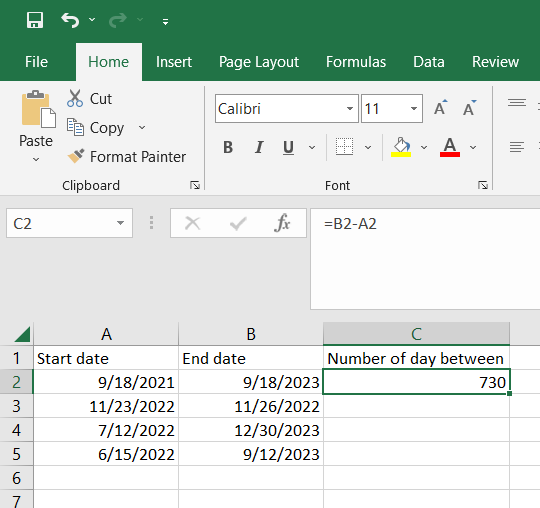Apply the yellow fill color
The height and width of the screenshot is (508, 540).
click(x=401, y=147)
